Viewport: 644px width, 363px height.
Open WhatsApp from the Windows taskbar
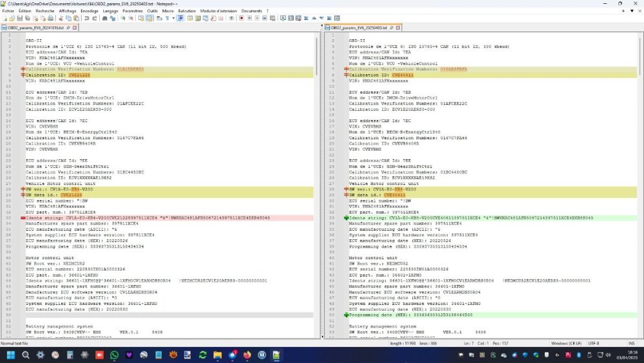114,355
